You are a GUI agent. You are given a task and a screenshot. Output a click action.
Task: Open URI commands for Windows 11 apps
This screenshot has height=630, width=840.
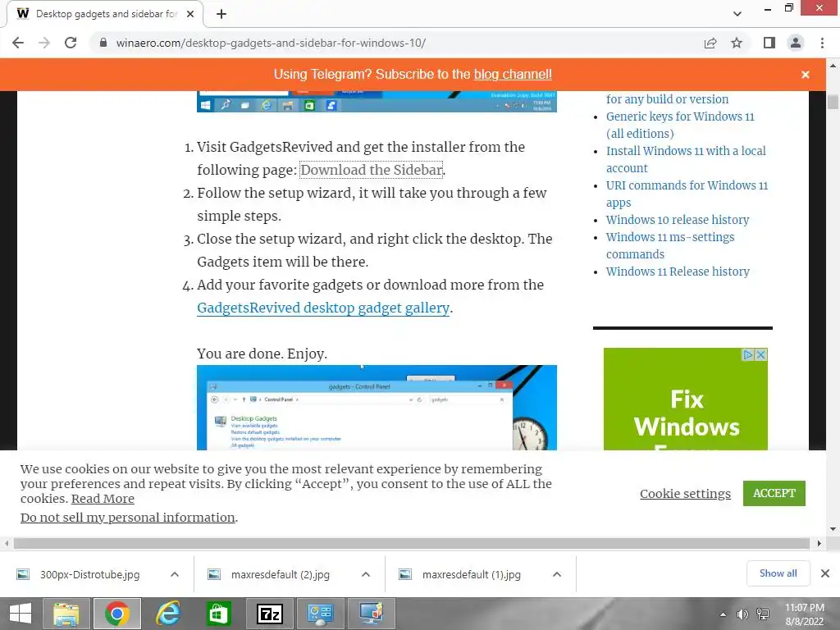687,194
